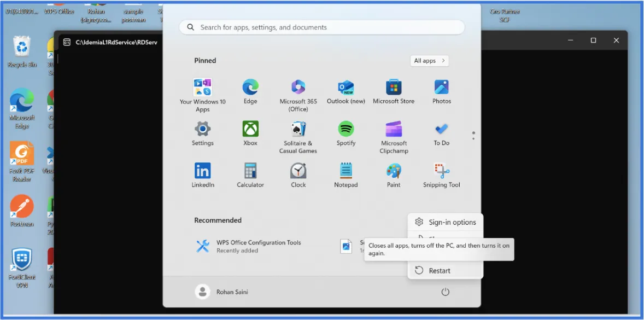644x320 pixels.
Task: Choose Sign-in options in power menu
Action: pos(445,222)
